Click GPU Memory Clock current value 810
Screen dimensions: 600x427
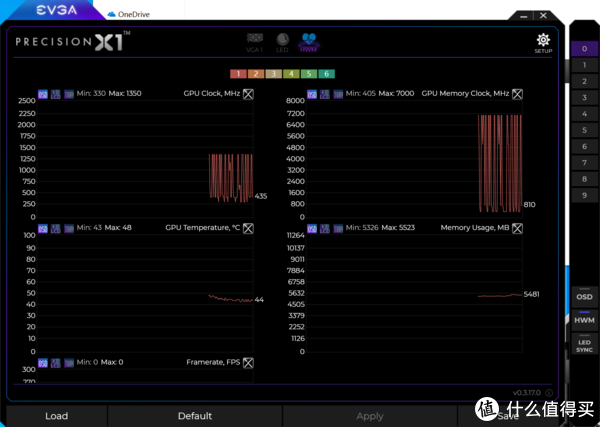(529, 205)
